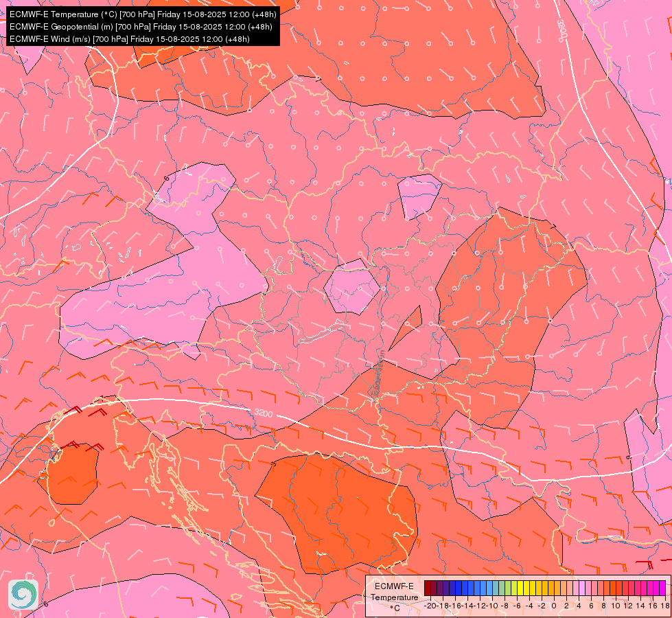The width and height of the screenshot is (672, 618).
Task: Pick the magenta last legend swatch
Action: tap(662, 588)
